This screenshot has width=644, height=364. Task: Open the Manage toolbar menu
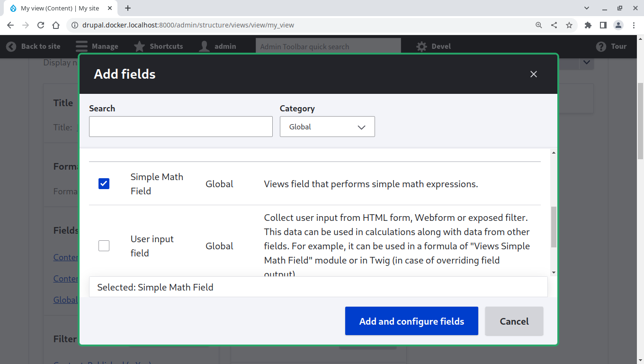(97, 46)
